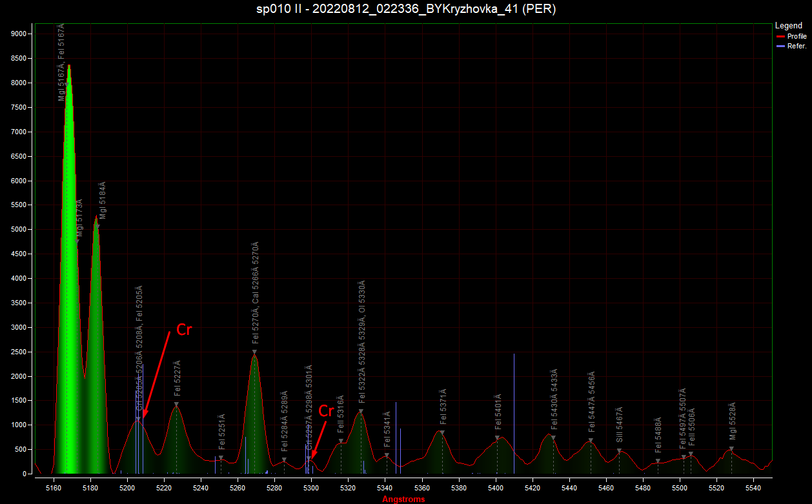Select the Legend heading
The image size is (812, 504).
coord(789,26)
